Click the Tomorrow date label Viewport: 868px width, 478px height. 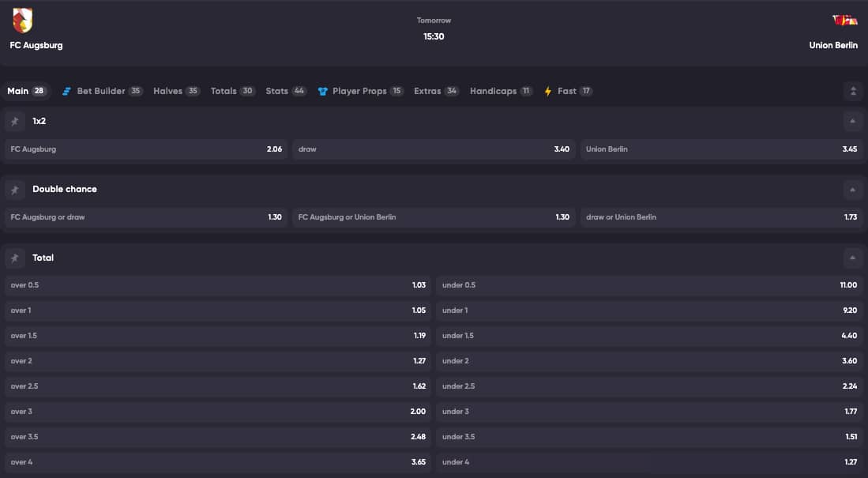tap(434, 21)
